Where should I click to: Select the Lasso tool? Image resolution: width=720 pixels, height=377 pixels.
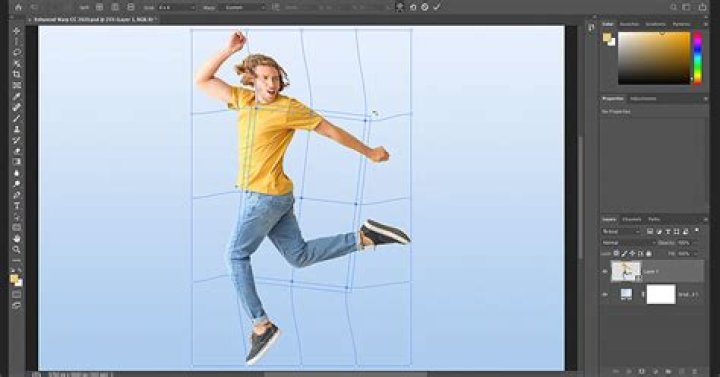click(x=17, y=52)
